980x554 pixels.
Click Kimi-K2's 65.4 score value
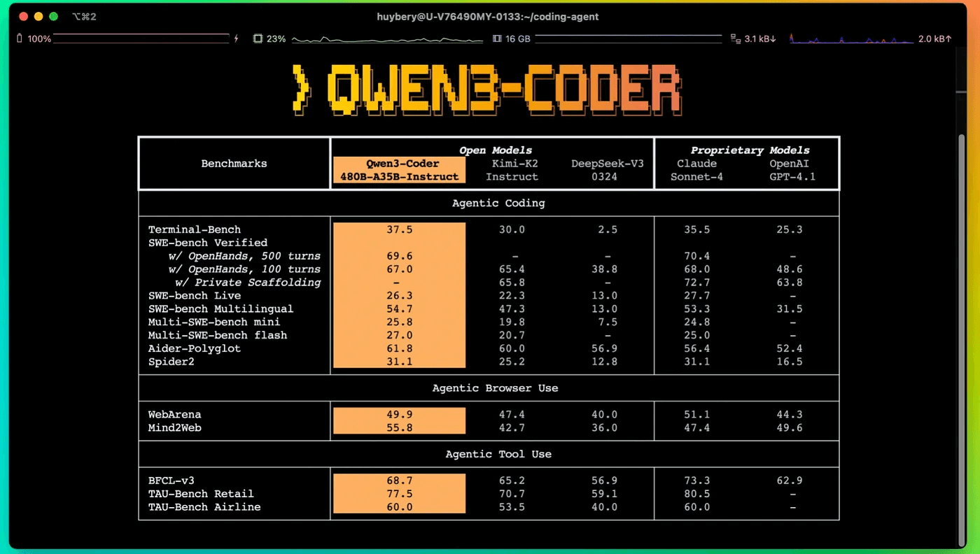(x=512, y=269)
